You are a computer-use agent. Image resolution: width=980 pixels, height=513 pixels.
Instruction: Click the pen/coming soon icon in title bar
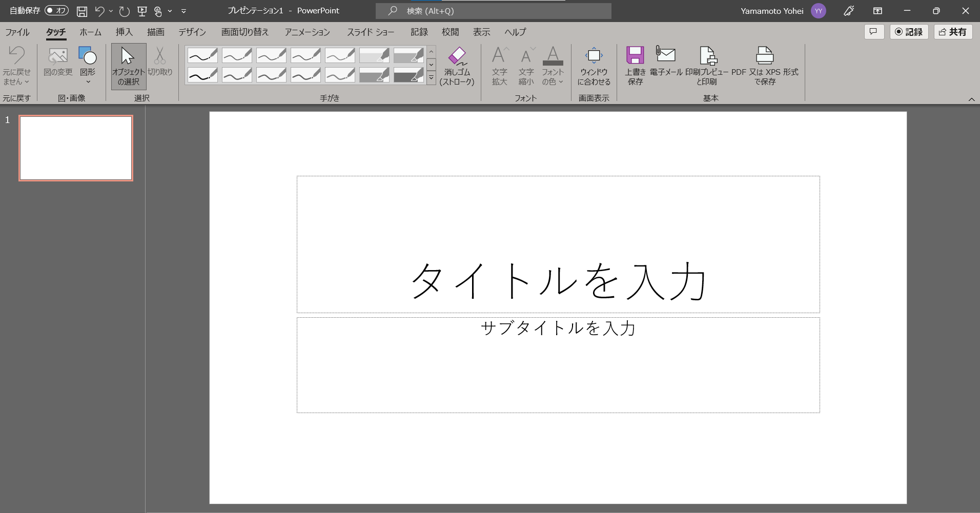pos(849,11)
